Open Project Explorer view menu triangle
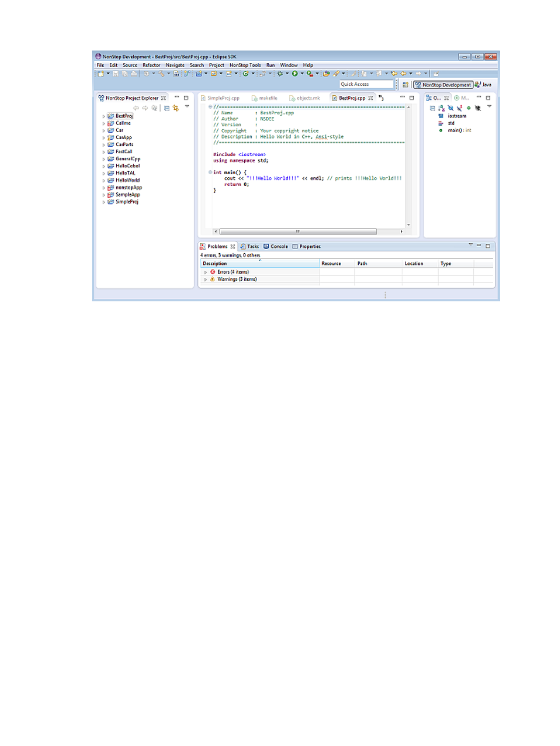The height and width of the screenshot is (746, 560). click(x=187, y=106)
